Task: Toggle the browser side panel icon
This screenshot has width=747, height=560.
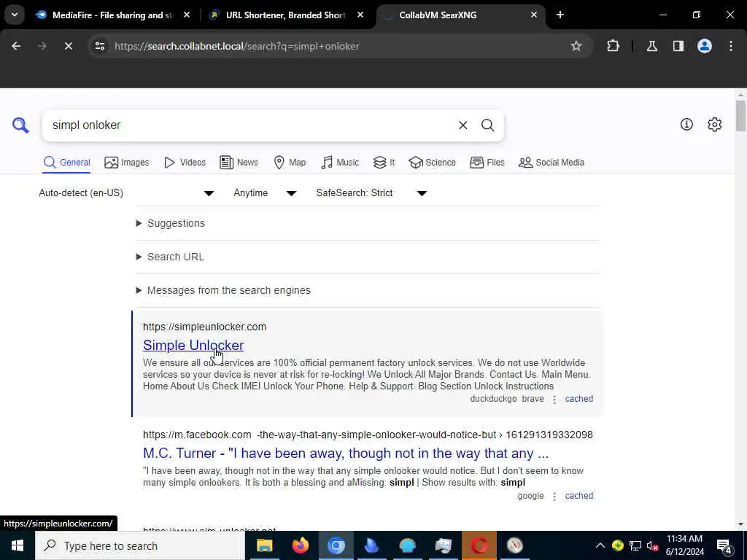Action: point(678,46)
